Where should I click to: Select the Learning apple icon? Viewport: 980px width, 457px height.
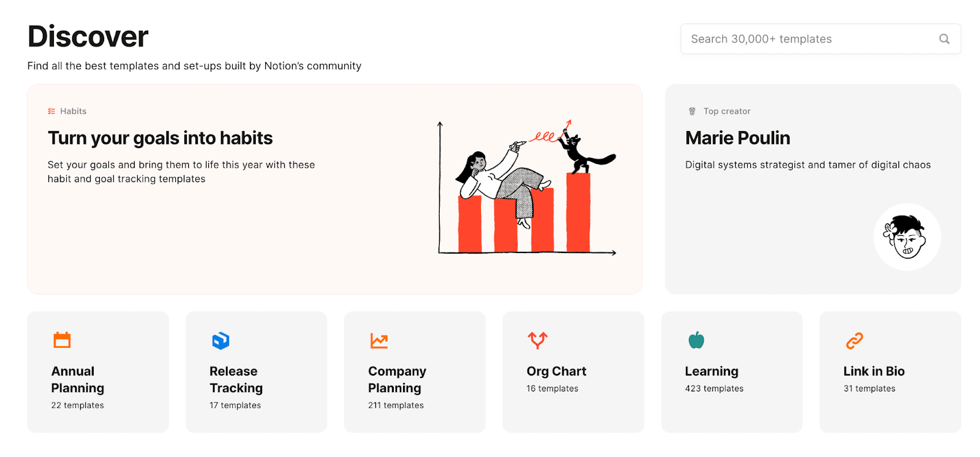pos(696,340)
